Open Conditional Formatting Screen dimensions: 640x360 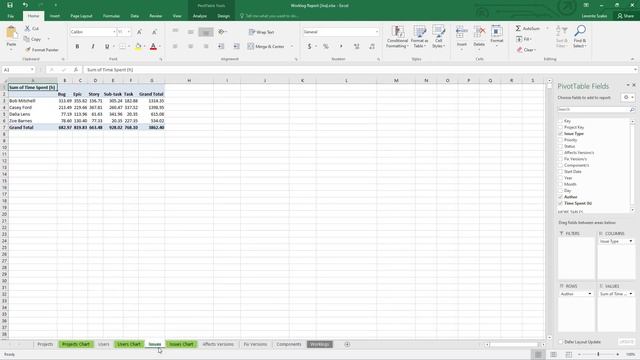[397, 37]
